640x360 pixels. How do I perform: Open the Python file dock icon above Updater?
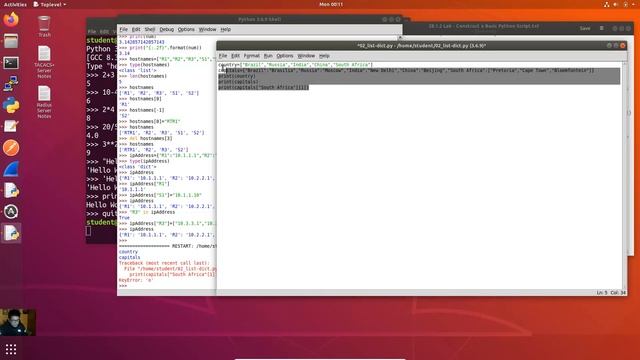click(x=11, y=190)
